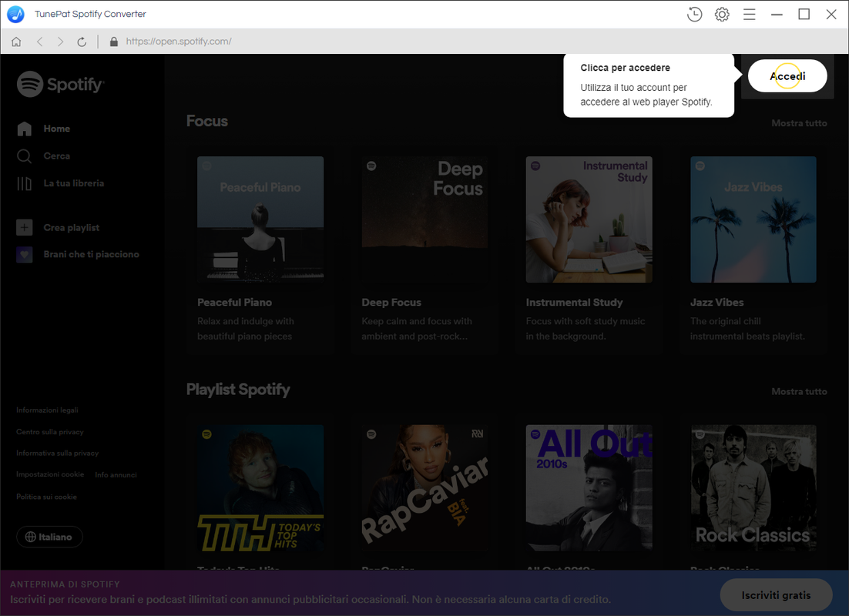The image size is (849, 616).
Task: Click Mostra tutto for Playlist Spotify
Action: [x=799, y=391]
